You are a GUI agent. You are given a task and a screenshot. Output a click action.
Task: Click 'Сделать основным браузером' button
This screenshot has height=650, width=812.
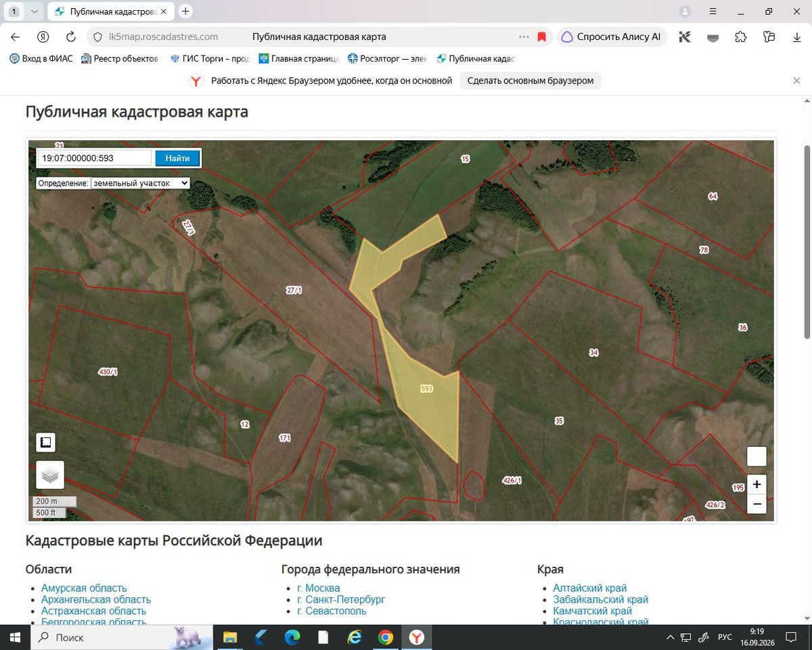531,81
